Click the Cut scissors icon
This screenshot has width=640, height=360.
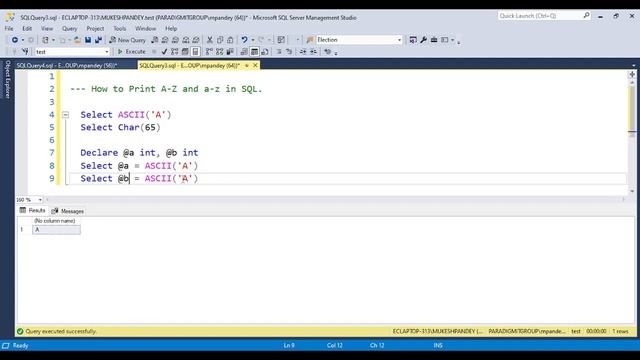coord(210,40)
